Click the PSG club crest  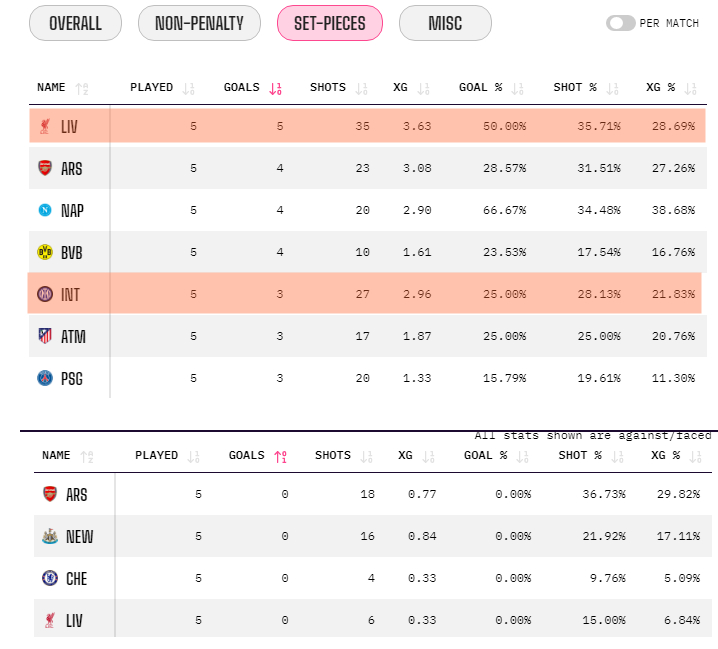click(x=44, y=378)
